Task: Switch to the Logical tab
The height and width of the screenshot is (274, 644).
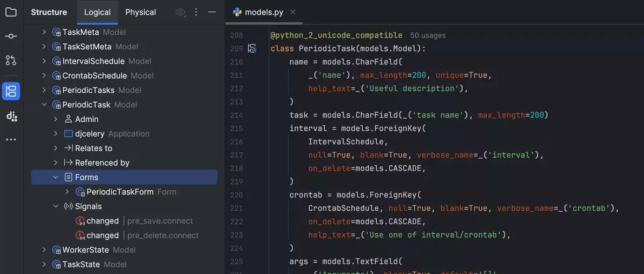Action: (97, 12)
